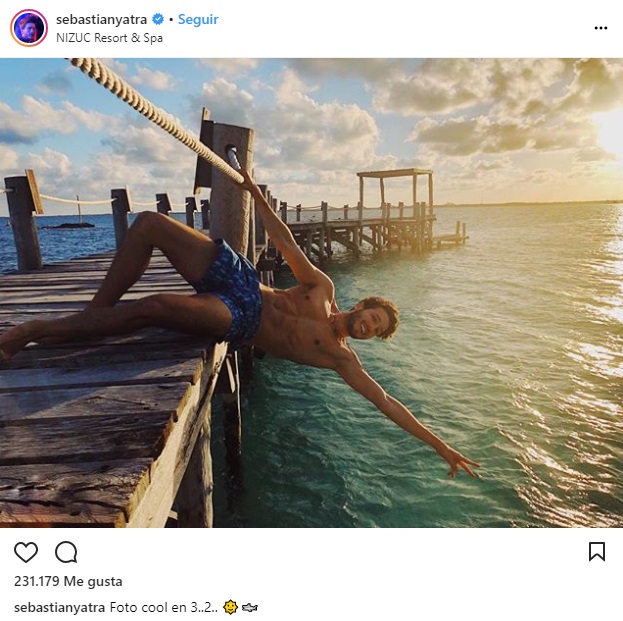Click the fish emoji in the caption

coord(250,607)
